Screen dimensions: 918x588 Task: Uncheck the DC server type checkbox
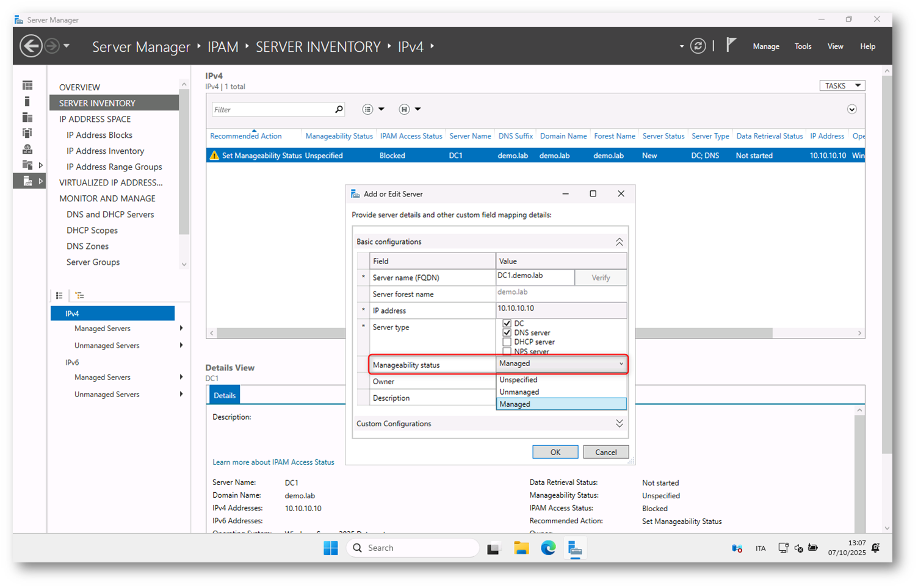point(507,323)
